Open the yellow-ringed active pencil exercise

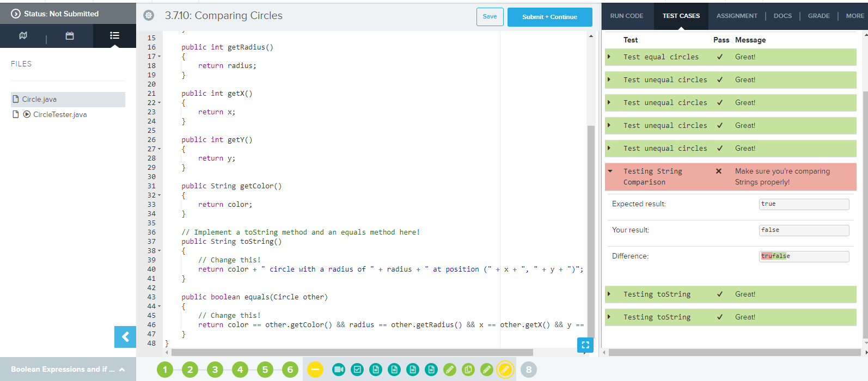click(505, 370)
